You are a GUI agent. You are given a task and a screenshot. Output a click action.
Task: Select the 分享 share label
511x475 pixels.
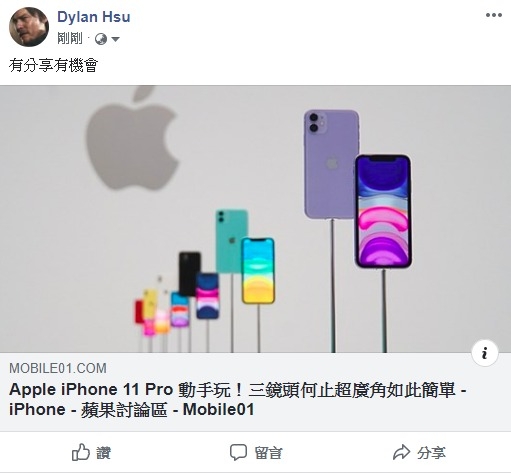[431, 453]
